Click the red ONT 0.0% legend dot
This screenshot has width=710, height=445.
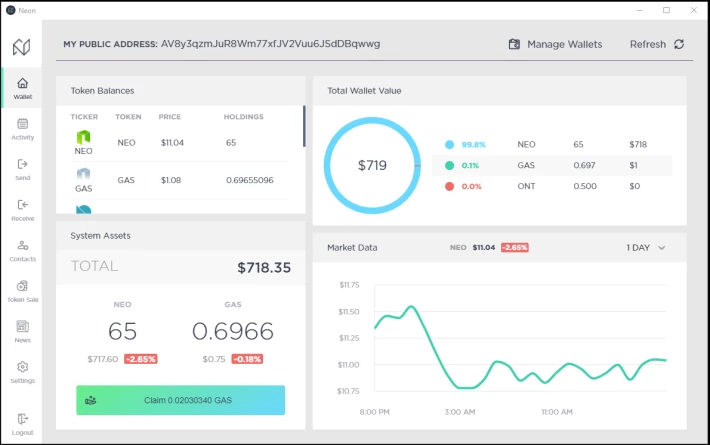(449, 186)
